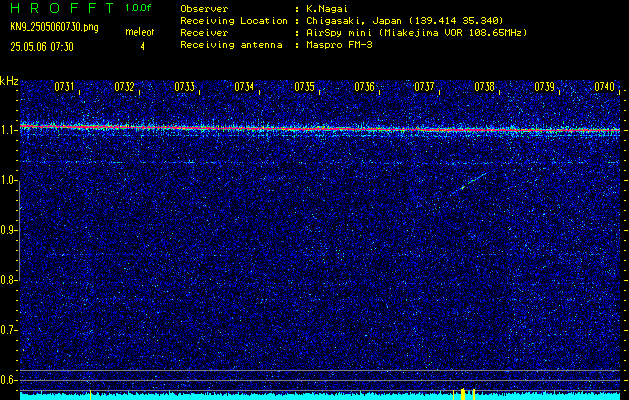Click the 1.1 kHz axis label

pos(9,130)
